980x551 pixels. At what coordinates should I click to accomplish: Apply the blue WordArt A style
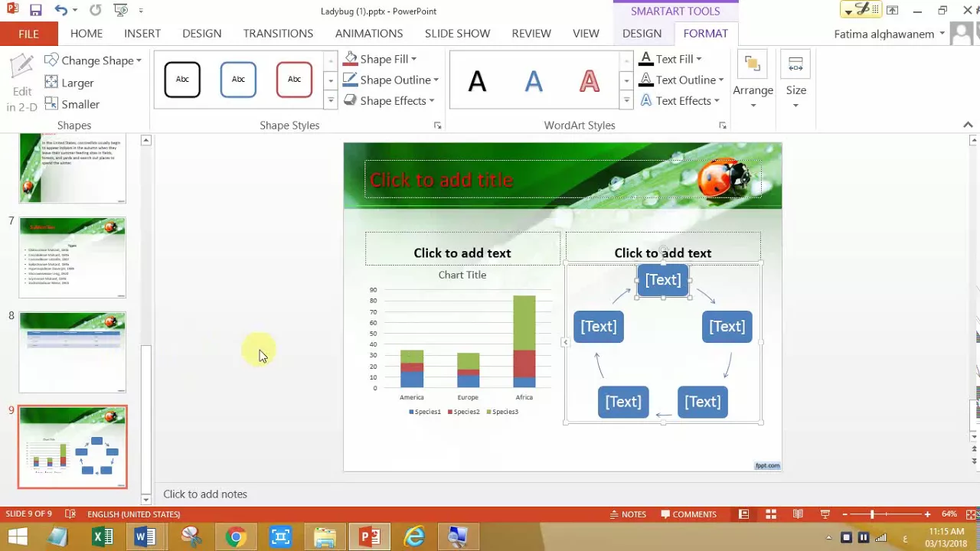click(534, 81)
